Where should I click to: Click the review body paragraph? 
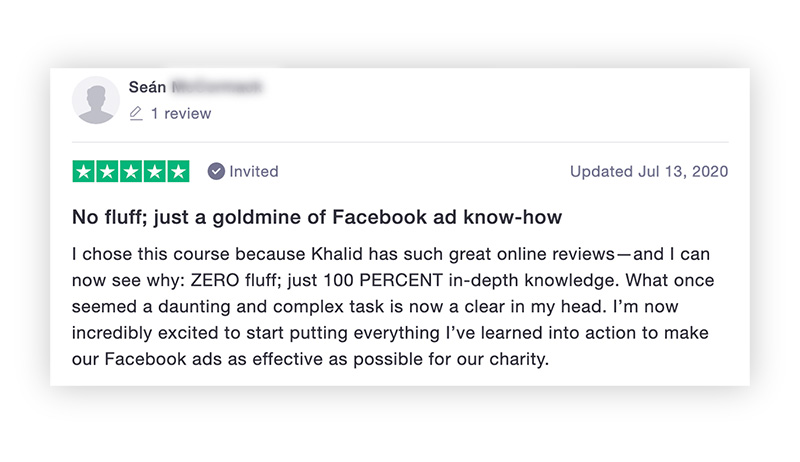coord(393,306)
